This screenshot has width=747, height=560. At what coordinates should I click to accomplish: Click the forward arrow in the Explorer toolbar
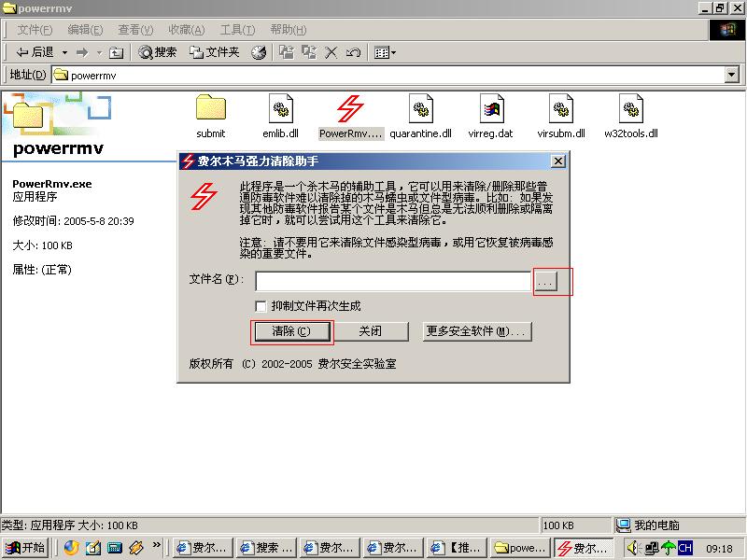pos(82,52)
